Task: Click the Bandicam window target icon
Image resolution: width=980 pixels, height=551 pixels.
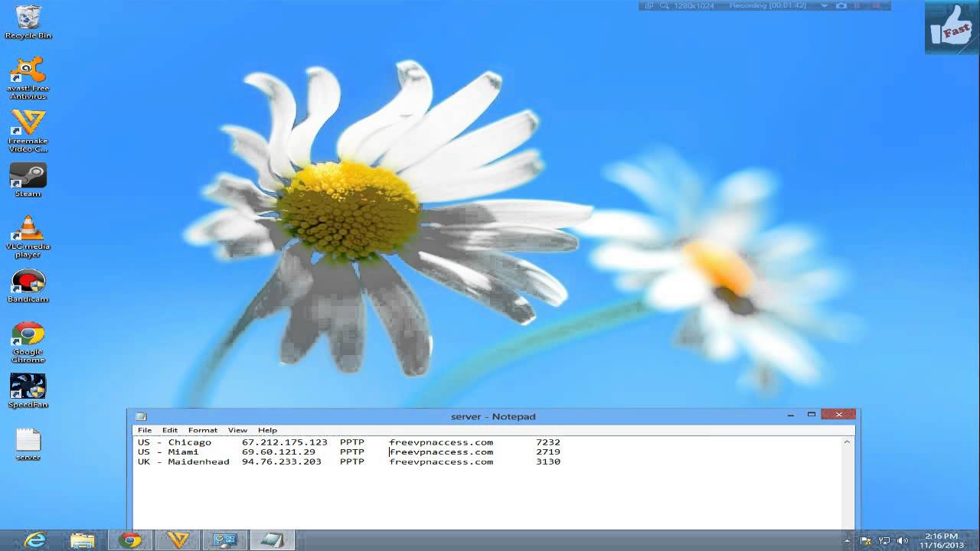Action: tap(649, 5)
